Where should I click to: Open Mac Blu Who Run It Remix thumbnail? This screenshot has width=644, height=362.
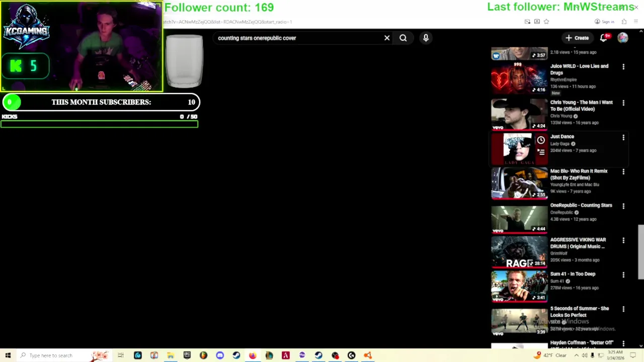pos(519,183)
